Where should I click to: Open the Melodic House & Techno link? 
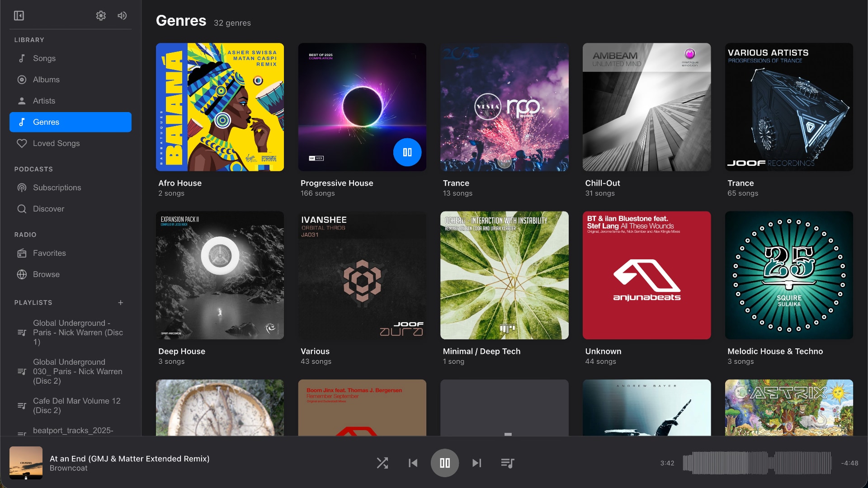click(x=775, y=351)
